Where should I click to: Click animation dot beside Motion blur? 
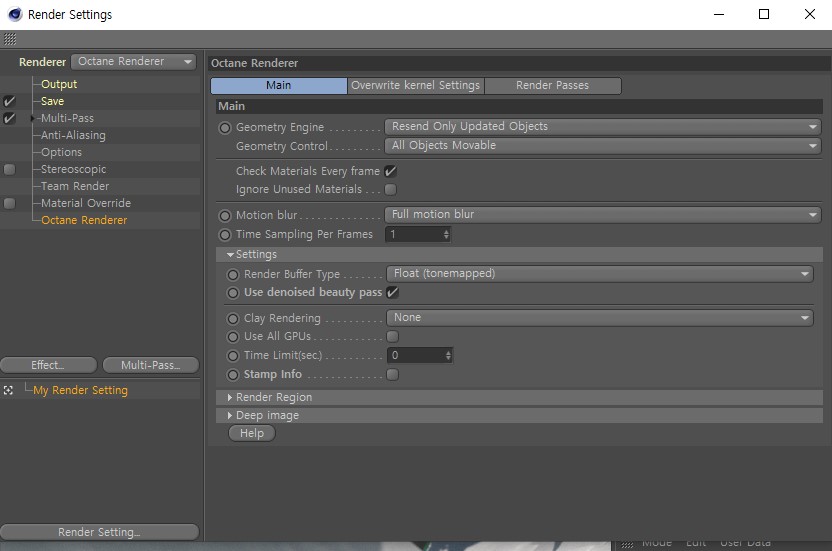[x=225, y=216]
